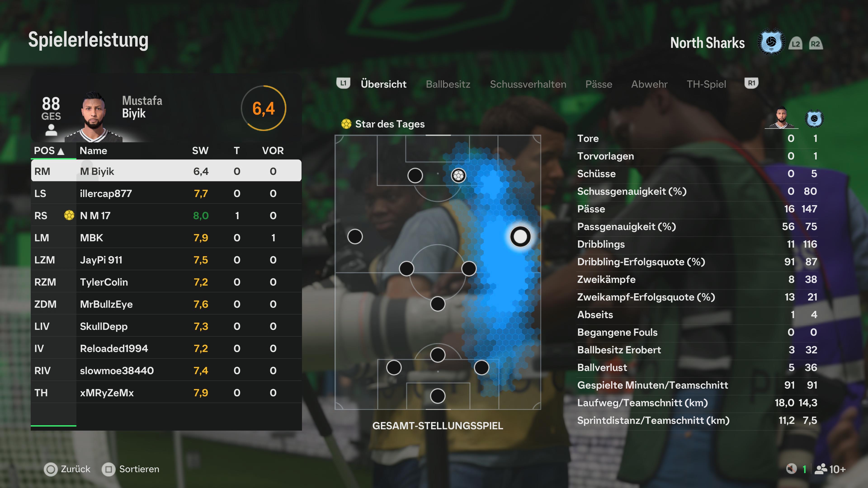
Task: Select the highlighted white player marker on pitch
Action: coord(520,236)
